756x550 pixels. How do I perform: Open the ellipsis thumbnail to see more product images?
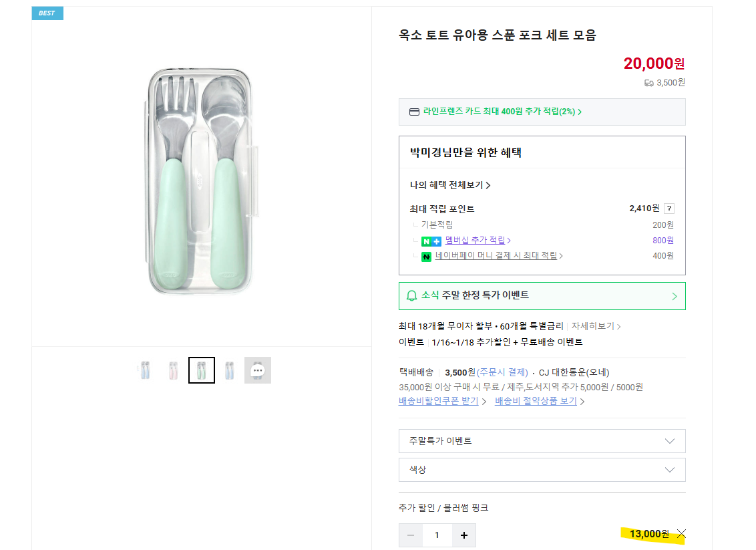point(257,370)
